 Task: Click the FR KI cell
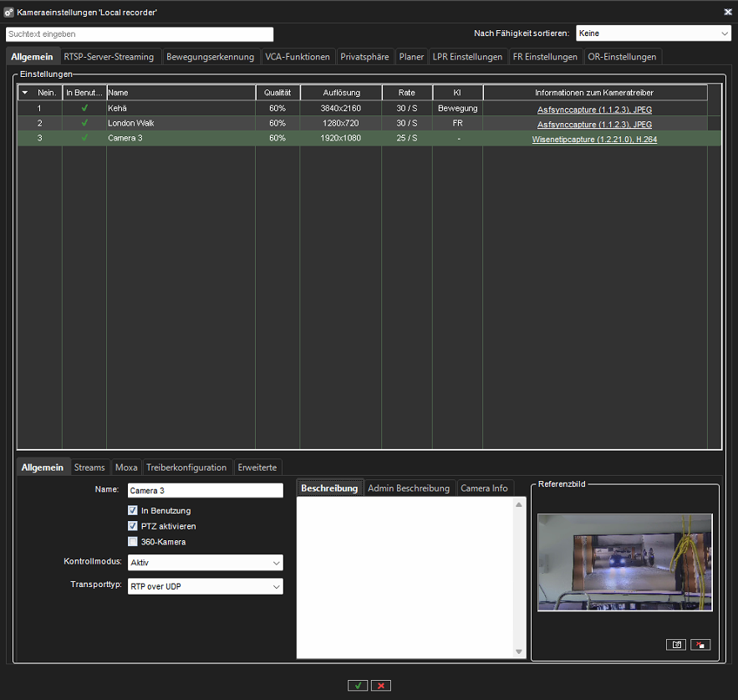457,124
